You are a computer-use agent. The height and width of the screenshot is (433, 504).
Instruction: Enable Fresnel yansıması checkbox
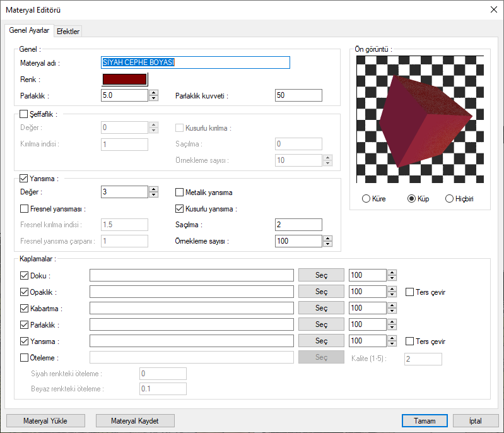coord(25,208)
